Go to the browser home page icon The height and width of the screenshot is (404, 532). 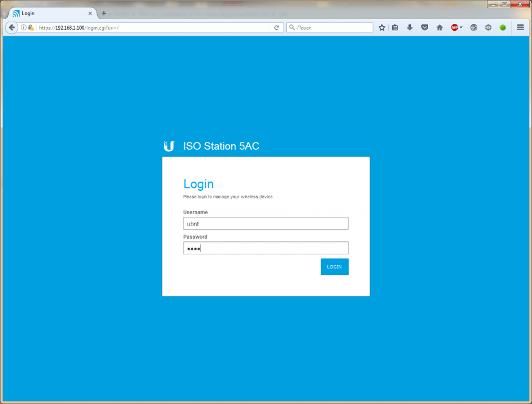point(440,28)
